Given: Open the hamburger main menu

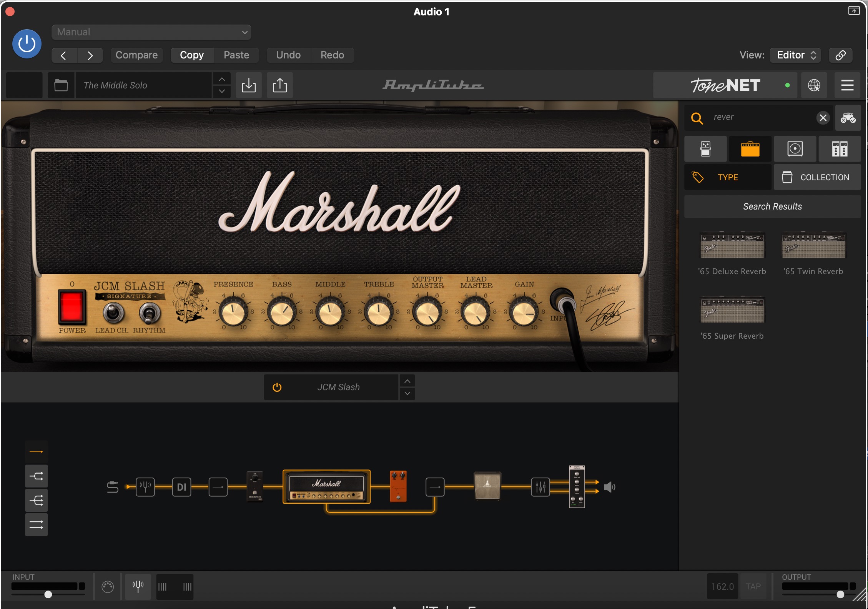Looking at the screenshot, I should click(x=847, y=85).
